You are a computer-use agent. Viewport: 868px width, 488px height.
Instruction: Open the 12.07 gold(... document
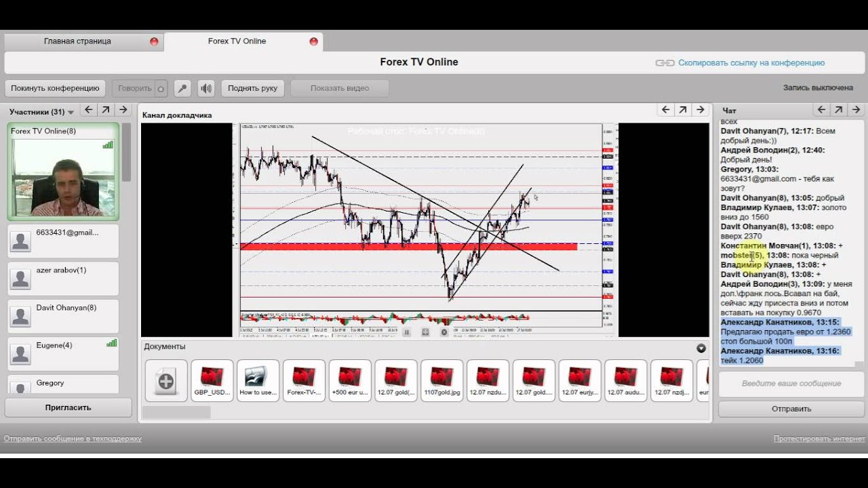click(396, 381)
